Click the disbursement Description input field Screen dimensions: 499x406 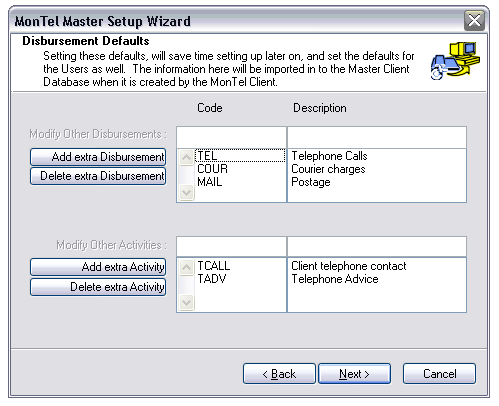click(x=377, y=137)
